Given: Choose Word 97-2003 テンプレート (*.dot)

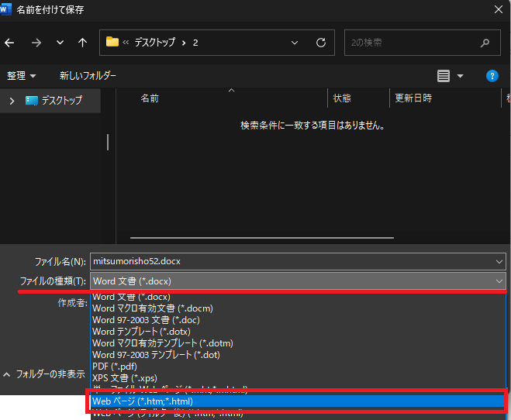Looking at the screenshot, I should 298,355.
